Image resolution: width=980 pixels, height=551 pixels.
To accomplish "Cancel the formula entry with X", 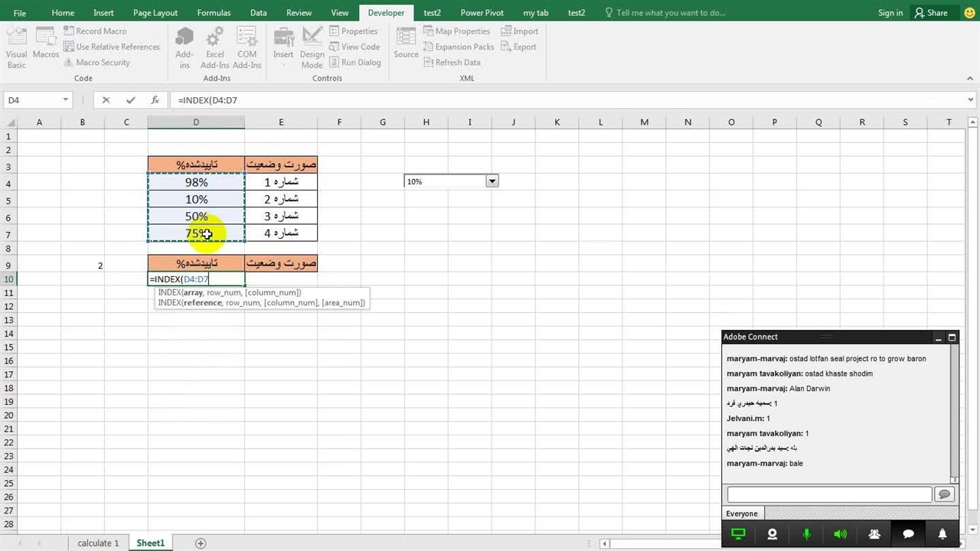I will 106,100.
